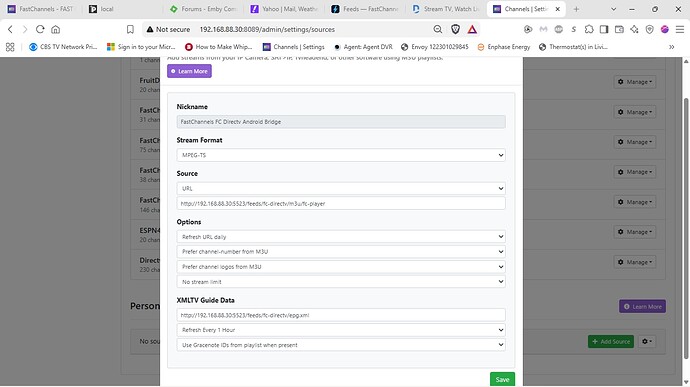The height and width of the screenshot is (387, 690).
Task: Go back with the browser back arrow
Action: 10,29
